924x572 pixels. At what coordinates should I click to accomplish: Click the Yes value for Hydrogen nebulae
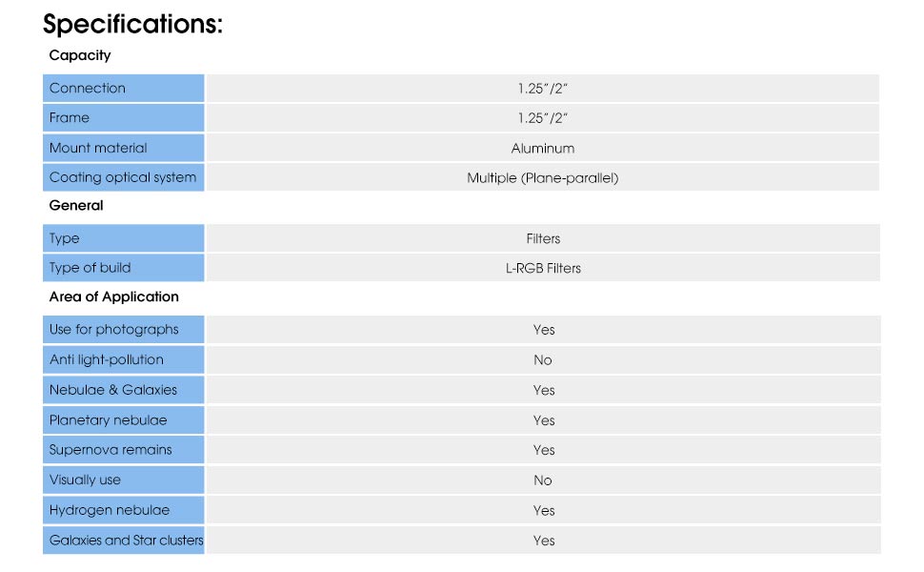point(544,510)
